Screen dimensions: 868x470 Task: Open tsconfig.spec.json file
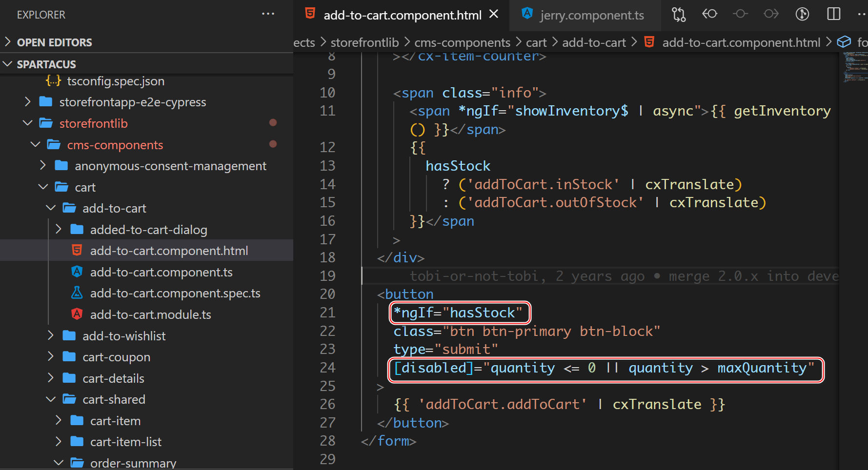[116, 81]
